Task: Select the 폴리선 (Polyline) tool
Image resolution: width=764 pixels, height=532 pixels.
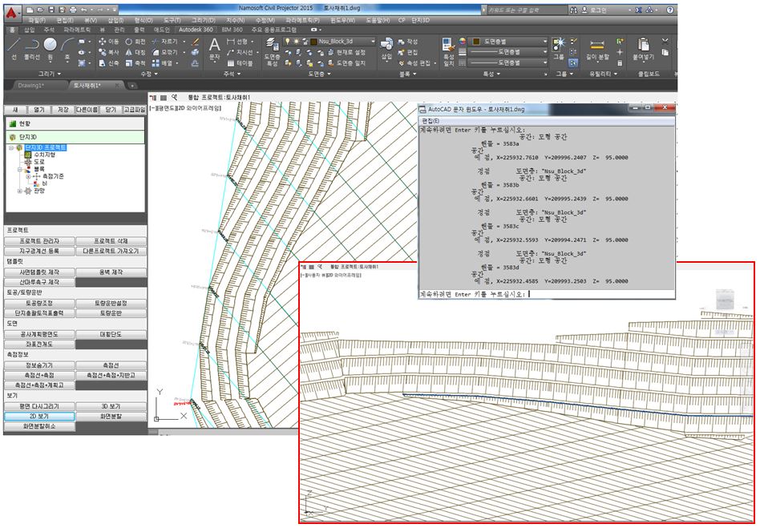Action: [32, 49]
